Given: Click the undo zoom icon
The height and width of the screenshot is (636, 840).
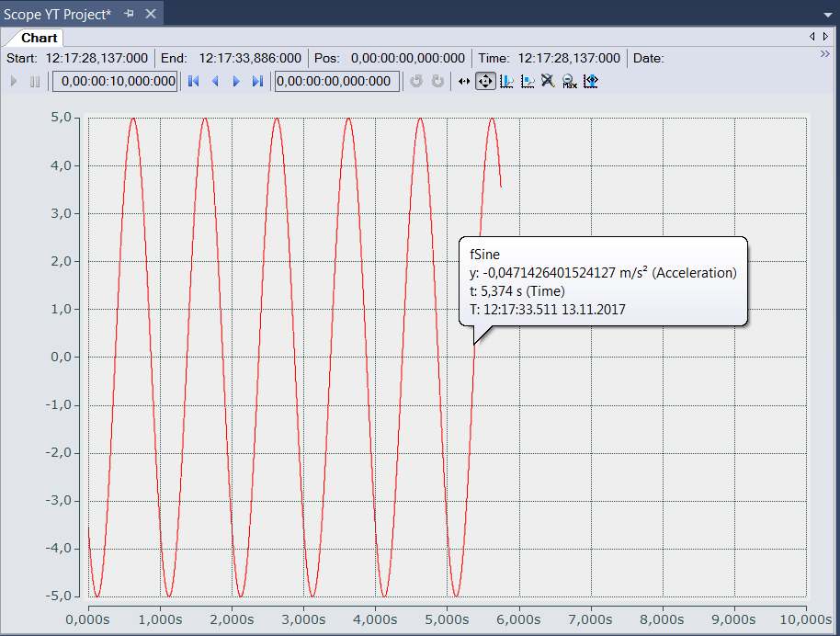Looking at the screenshot, I should (416, 81).
